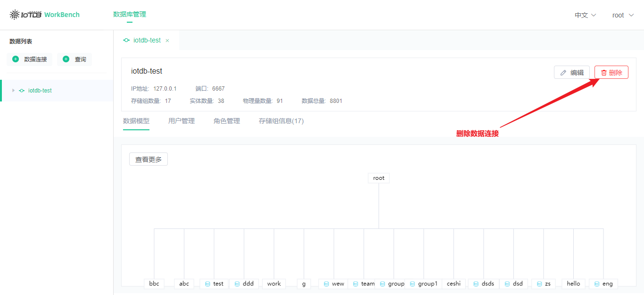Viewport: 644px width, 295px height.
Task: Select the root node in the data model tree
Action: [379, 178]
